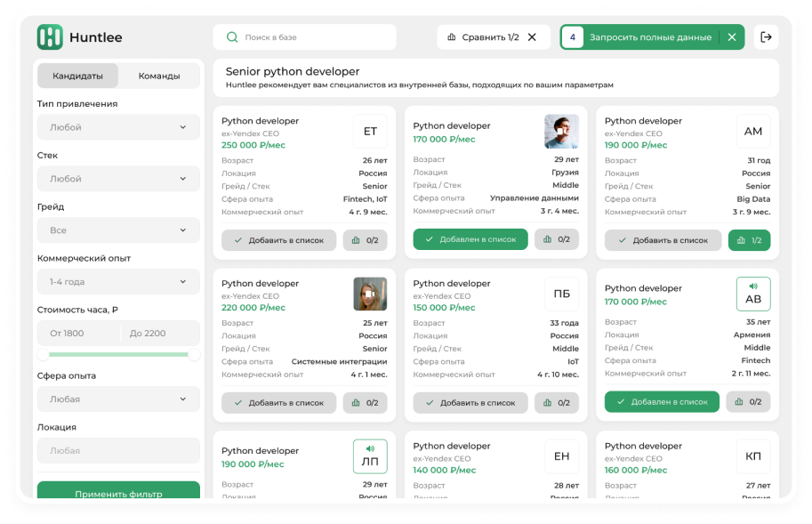
Task: Click the АВ avatar with sound icon
Action: tap(753, 294)
